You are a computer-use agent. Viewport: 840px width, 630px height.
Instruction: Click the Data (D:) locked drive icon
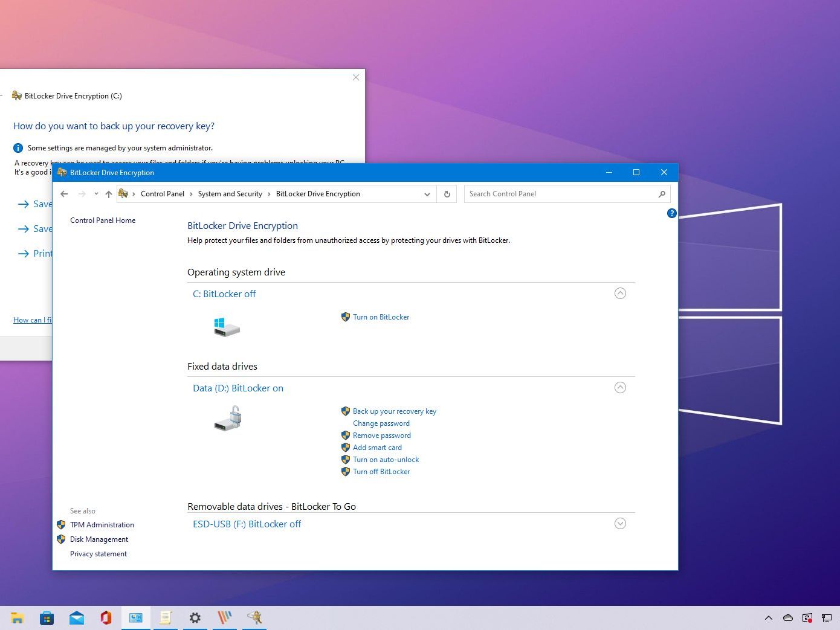click(228, 419)
